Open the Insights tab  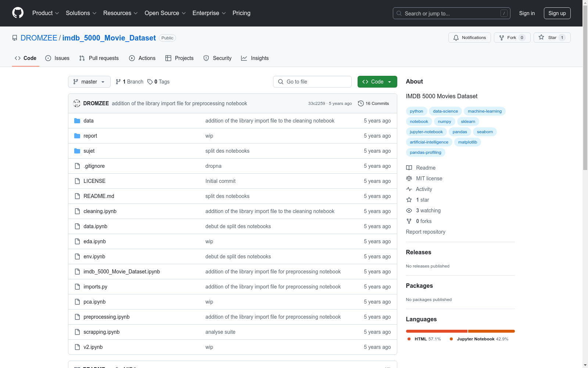(x=255, y=58)
